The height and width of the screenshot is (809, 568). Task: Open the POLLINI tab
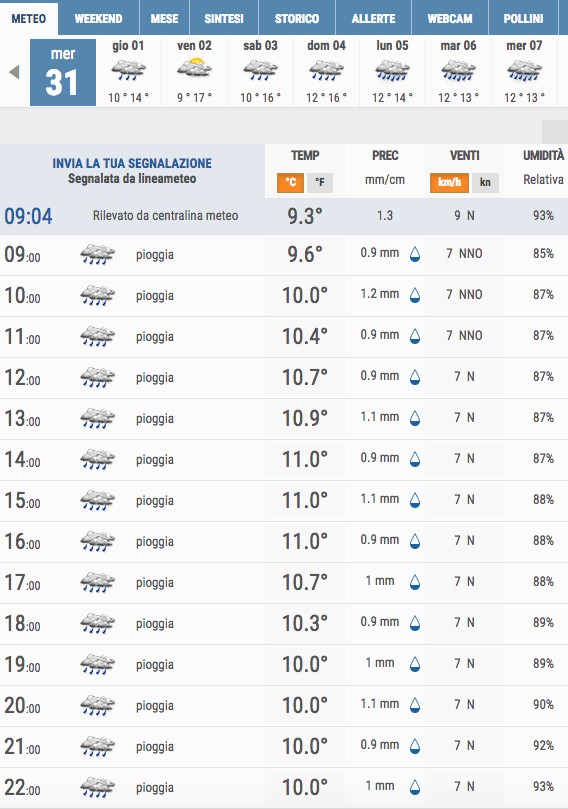[523, 19]
